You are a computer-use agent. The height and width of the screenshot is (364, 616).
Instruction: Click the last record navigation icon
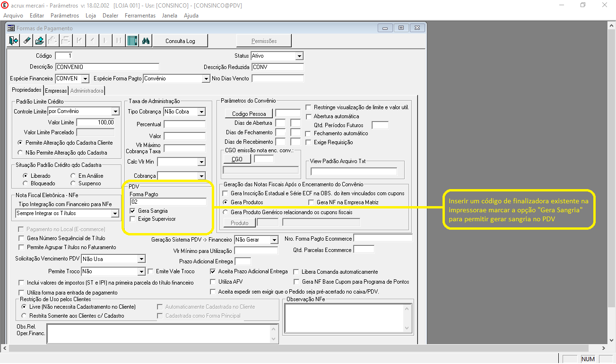[x=119, y=41]
